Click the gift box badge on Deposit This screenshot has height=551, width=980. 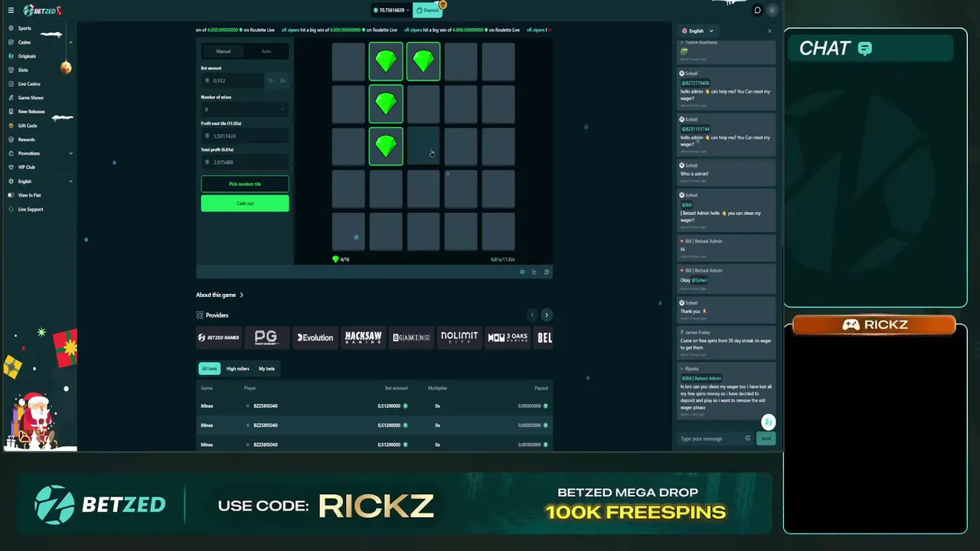tap(443, 5)
